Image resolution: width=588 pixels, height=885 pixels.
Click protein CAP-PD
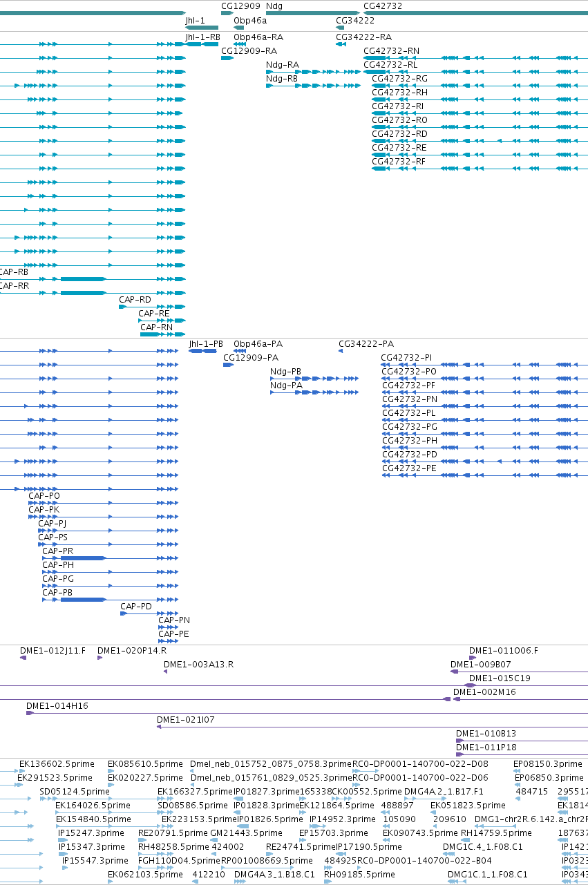(x=136, y=606)
